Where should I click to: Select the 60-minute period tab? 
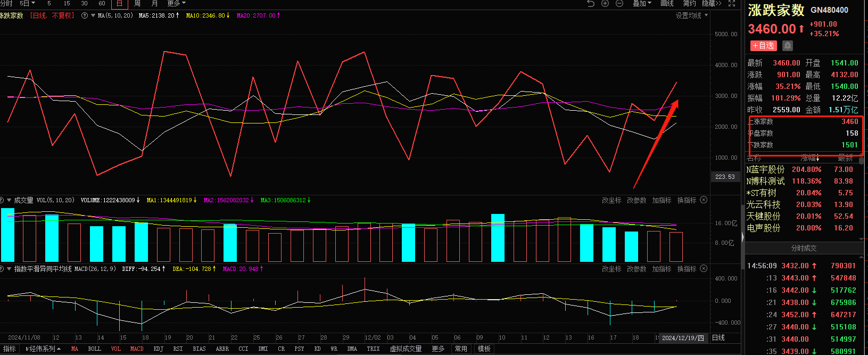(x=102, y=3)
